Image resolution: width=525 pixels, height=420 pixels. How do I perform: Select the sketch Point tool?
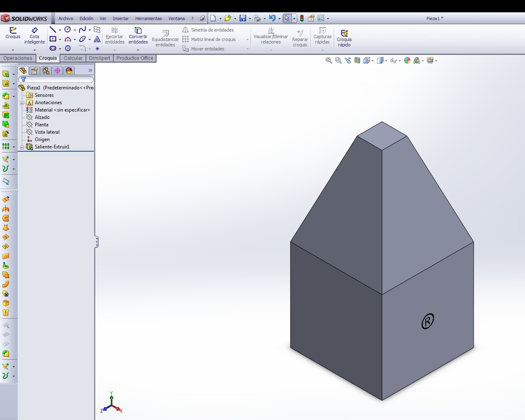pos(97,48)
